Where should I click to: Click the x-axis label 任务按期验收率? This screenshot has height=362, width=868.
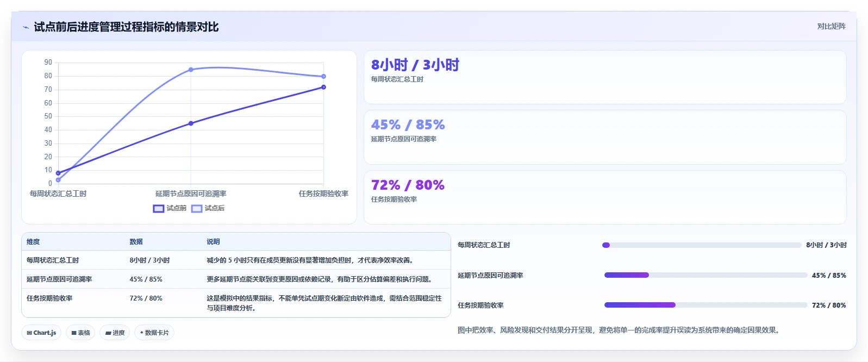click(323, 194)
